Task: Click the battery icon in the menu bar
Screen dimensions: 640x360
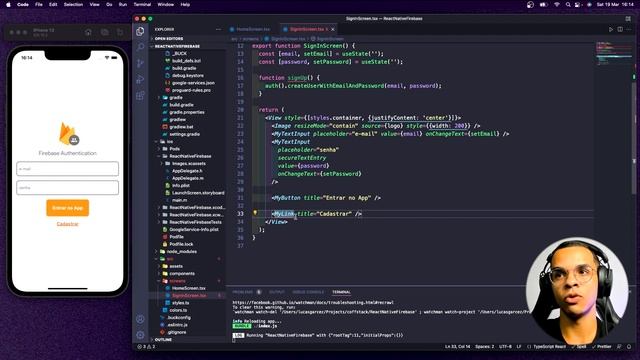Action: (543, 4)
